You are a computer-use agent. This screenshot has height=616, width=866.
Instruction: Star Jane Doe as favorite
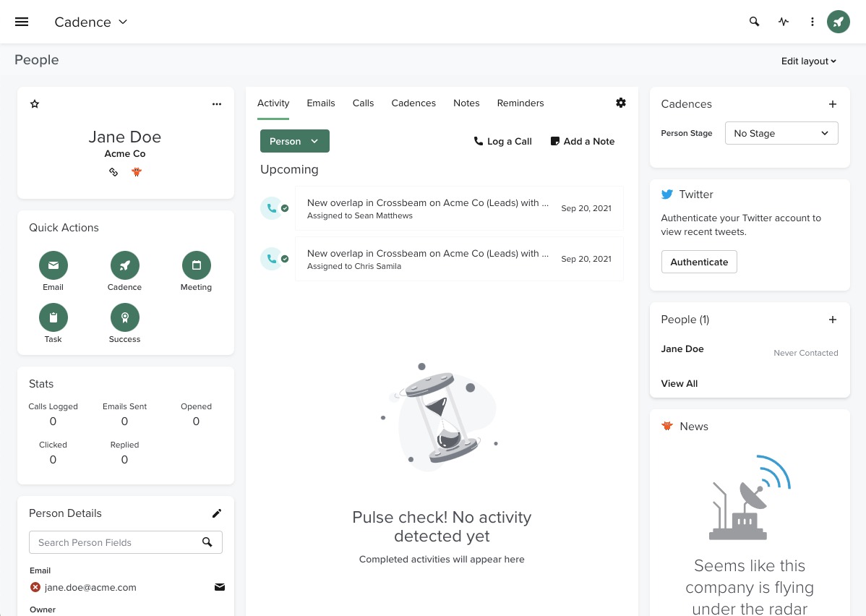pyautogui.click(x=35, y=104)
